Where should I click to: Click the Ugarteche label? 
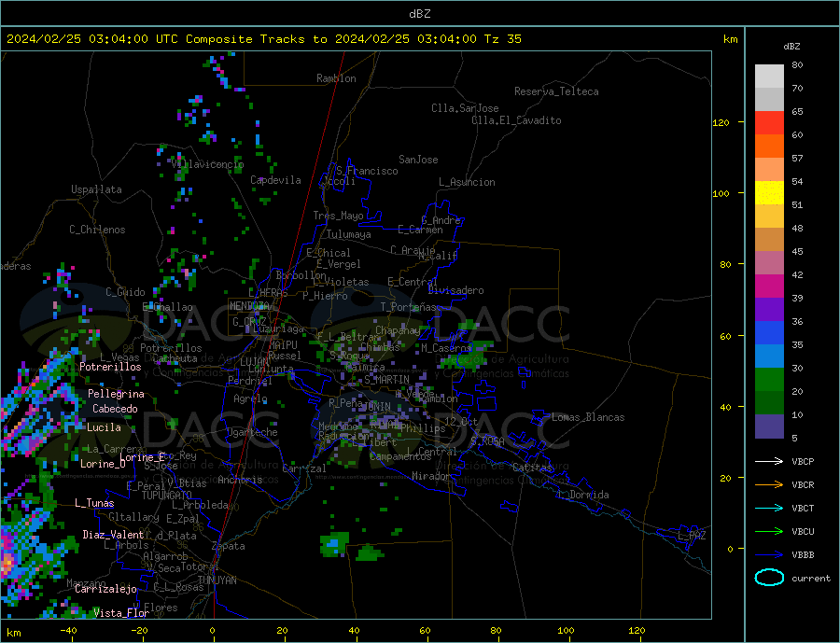click(252, 432)
